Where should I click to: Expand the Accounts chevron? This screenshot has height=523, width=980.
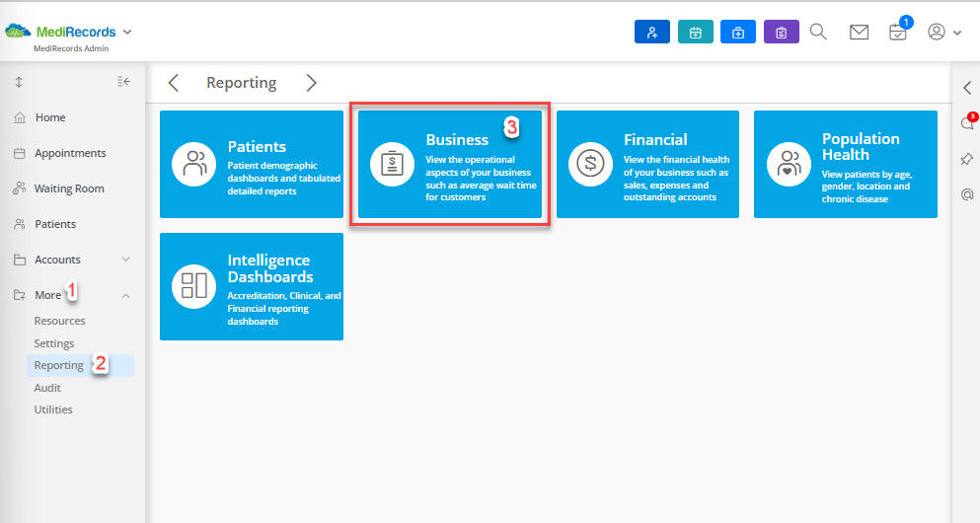click(x=125, y=260)
